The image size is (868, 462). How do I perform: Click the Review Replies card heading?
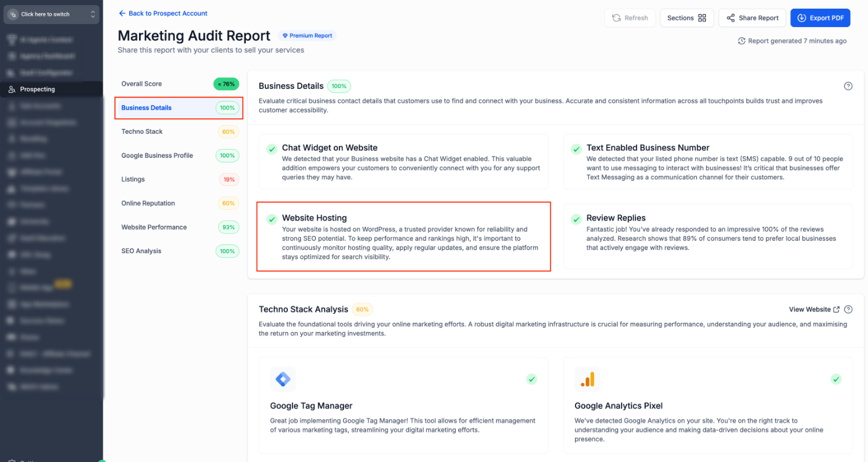pos(616,218)
